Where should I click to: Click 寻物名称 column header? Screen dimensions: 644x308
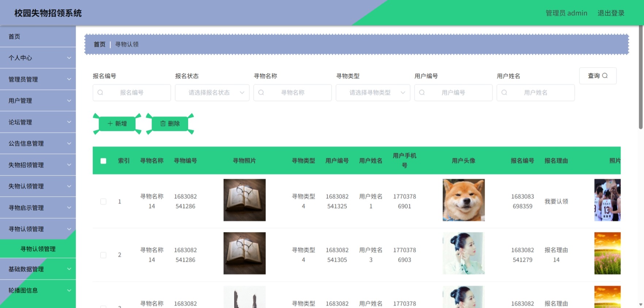pyautogui.click(x=152, y=161)
